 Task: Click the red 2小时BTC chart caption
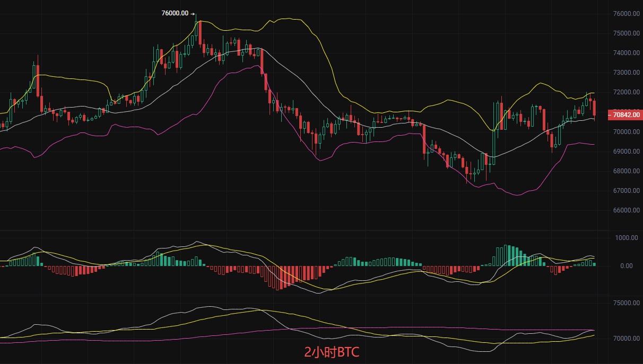(x=332, y=352)
